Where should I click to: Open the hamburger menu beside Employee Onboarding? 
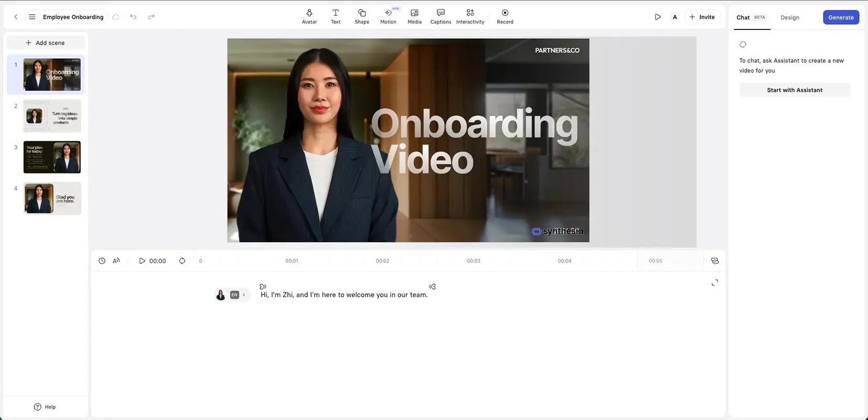click(x=32, y=17)
